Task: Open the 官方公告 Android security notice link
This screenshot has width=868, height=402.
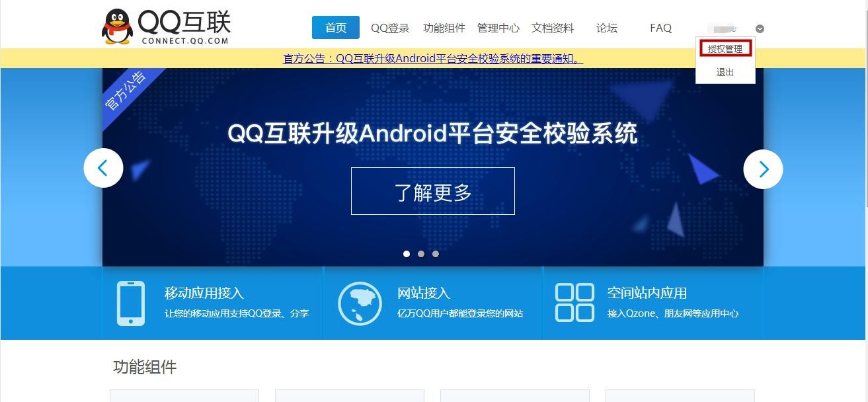Action: click(x=433, y=58)
